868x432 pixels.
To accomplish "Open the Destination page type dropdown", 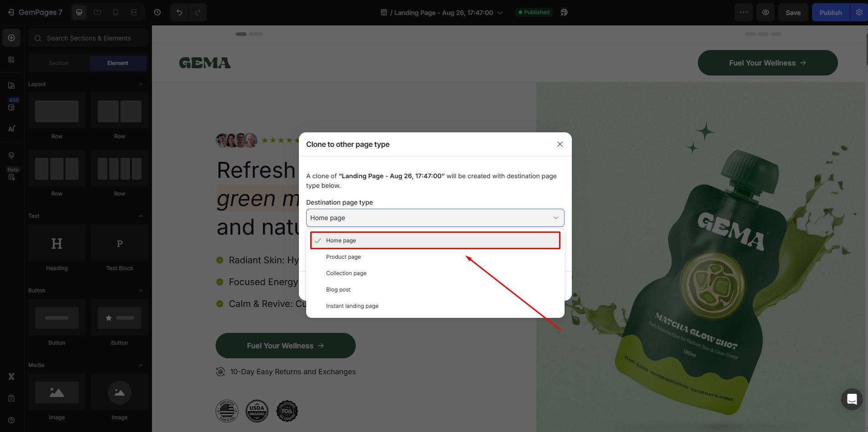I will [x=434, y=218].
